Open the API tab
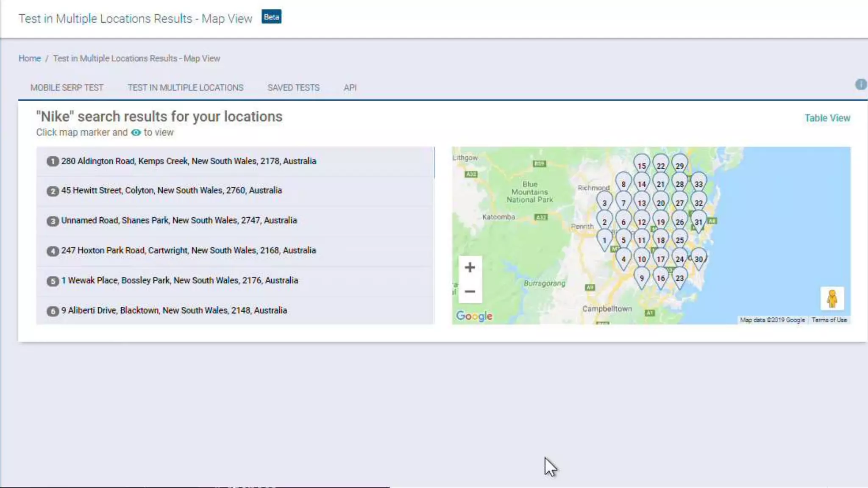 click(x=350, y=88)
